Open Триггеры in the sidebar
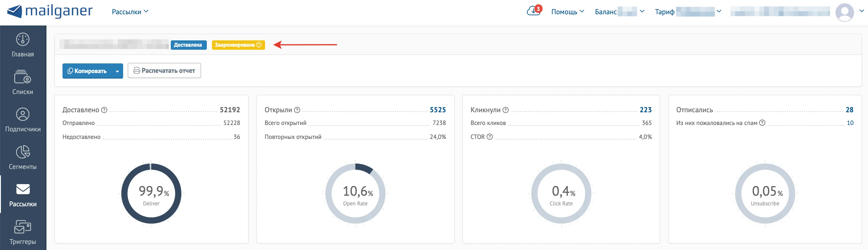Screen dimensions: 868x250 point(22,232)
